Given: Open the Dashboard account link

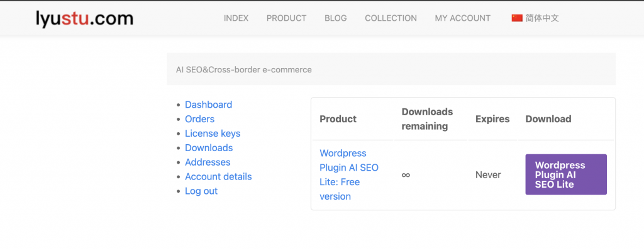Looking at the screenshot, I should (209, 105).
